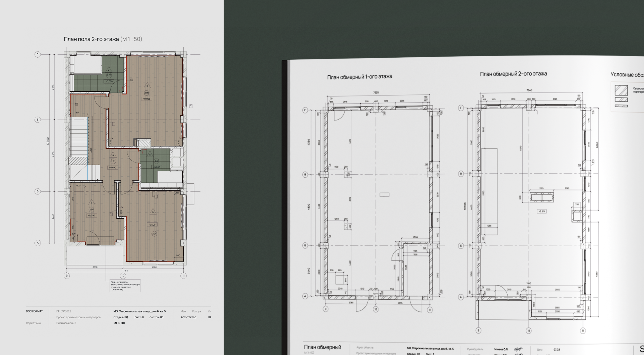The width and height of the screenshot is (644, 355).
Task: Click axis bubble 9 under the 2nd floor measured plan
Action: click(478, 331)
